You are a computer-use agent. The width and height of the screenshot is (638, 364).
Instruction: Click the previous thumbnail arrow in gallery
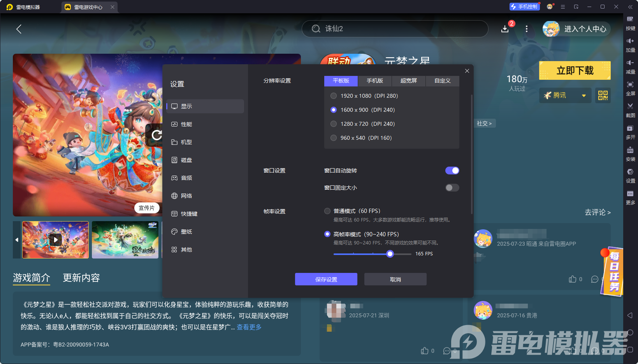point(17,240)
